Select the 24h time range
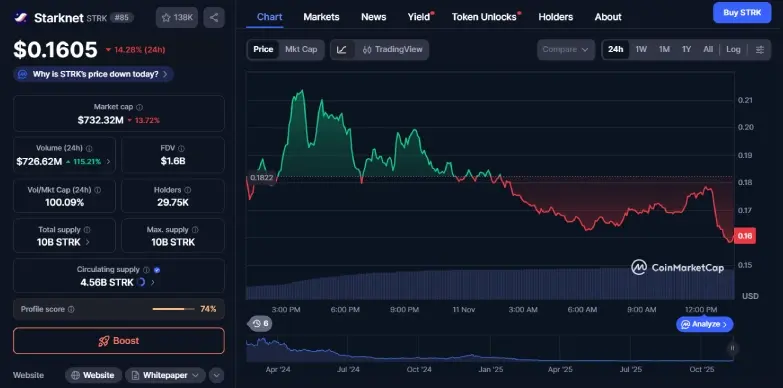 pyautogui.click(x=616, y=49)
